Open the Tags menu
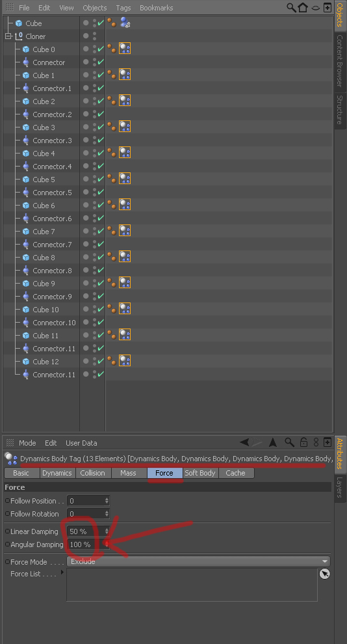This screenshot has width=347, height=644. (x=123, y=8)
